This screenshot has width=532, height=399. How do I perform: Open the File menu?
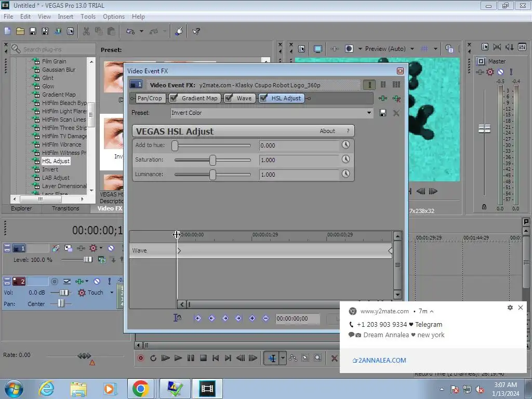8,16
